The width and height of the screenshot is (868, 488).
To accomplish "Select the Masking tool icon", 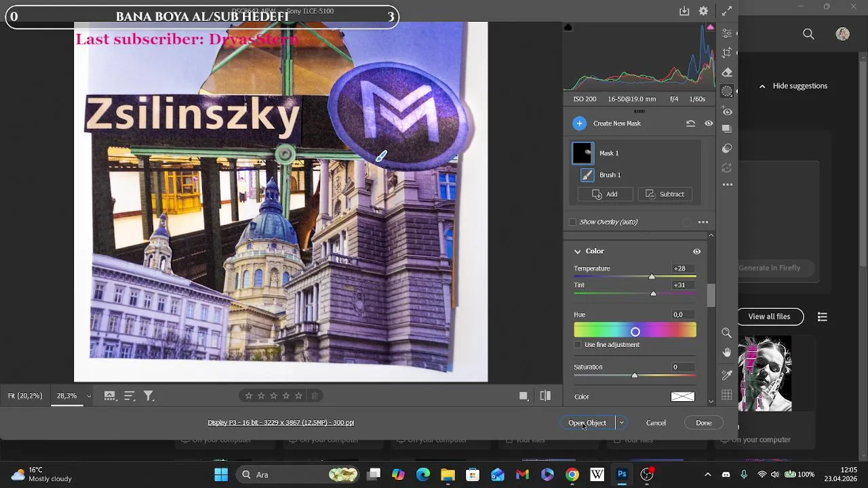I will (x=727, y=91).
